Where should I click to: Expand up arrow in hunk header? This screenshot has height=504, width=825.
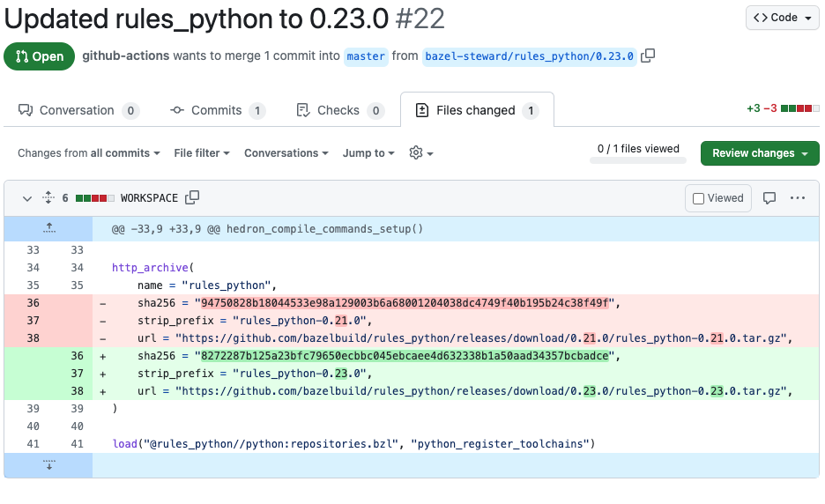pyautogui.click(x=49, y=228)
